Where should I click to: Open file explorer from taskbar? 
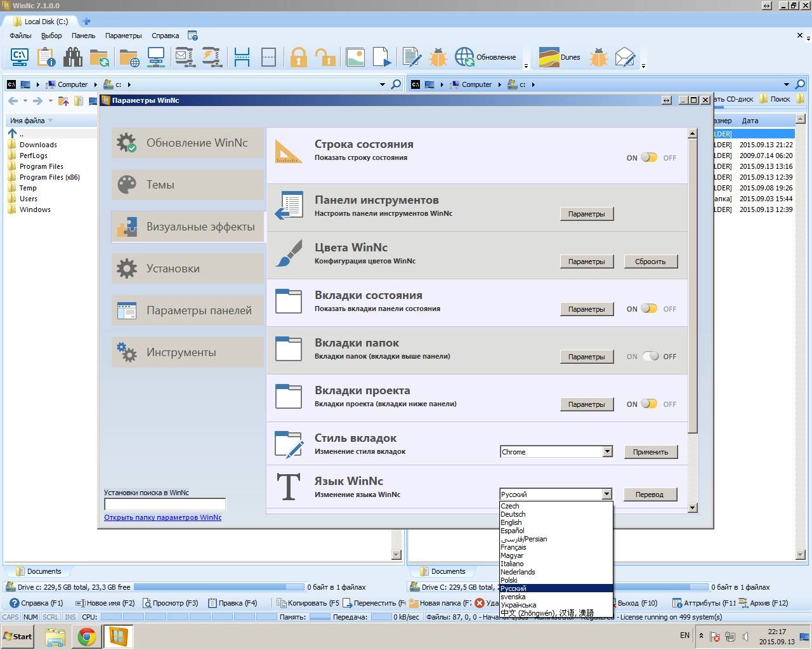click(55, 636)
